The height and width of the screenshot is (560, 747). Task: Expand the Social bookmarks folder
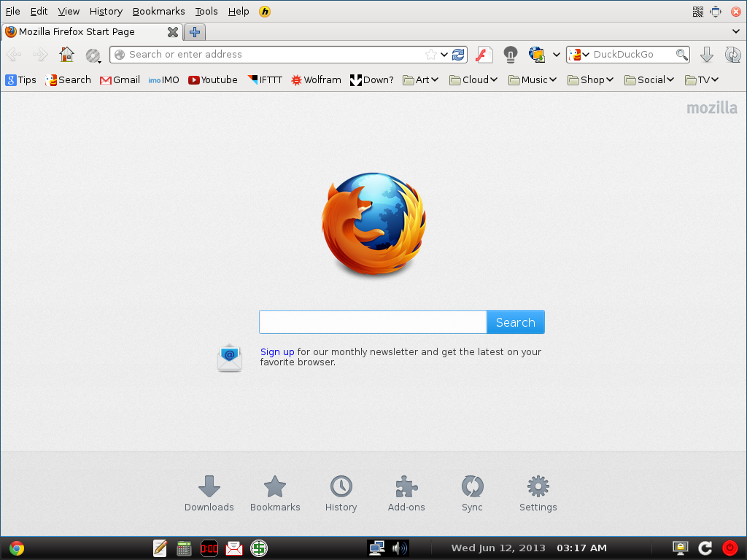(x=649, y=80)
